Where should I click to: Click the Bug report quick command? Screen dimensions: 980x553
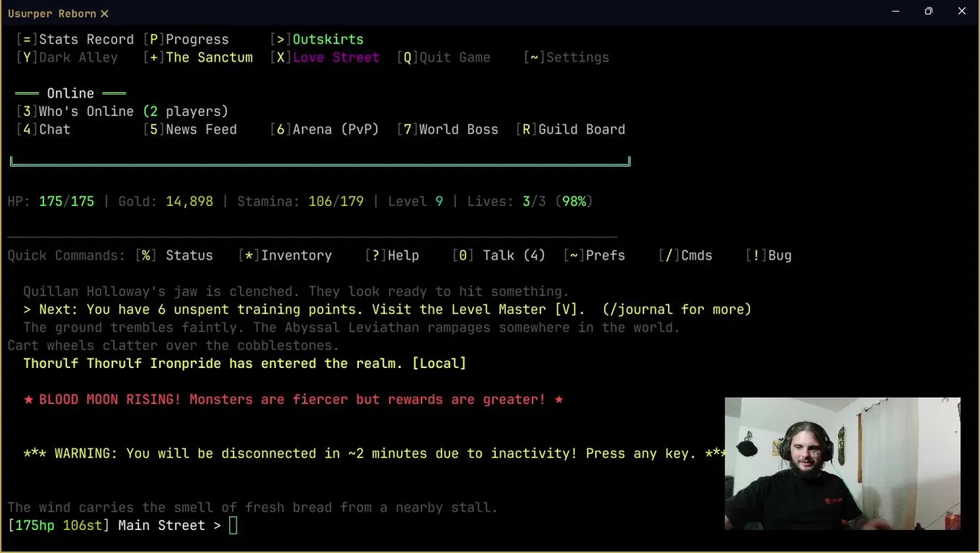click(769, 256)
